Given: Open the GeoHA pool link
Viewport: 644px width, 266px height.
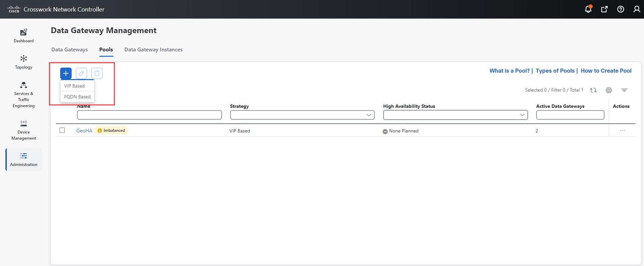Looking at the screenshot, I should click(84, 131).
